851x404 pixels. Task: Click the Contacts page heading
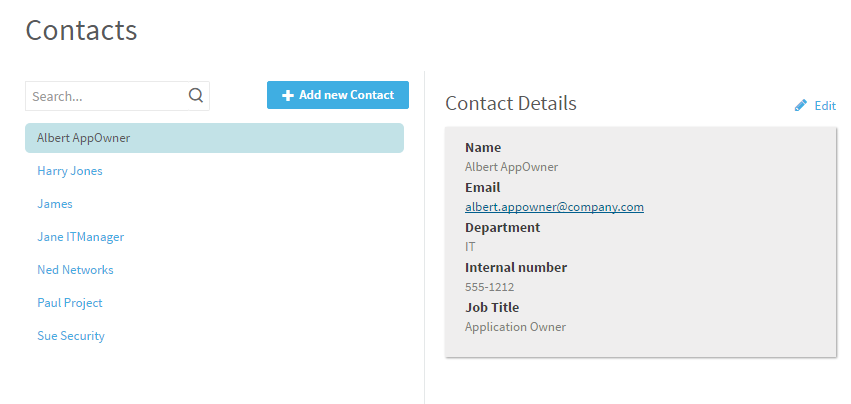[81, 30]
